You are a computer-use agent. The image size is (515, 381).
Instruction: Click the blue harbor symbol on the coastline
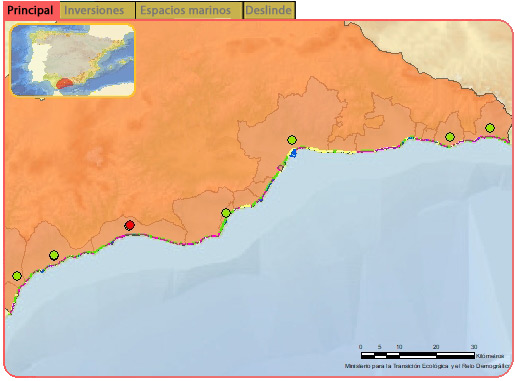pyautogui.click(x=293, y=154)
